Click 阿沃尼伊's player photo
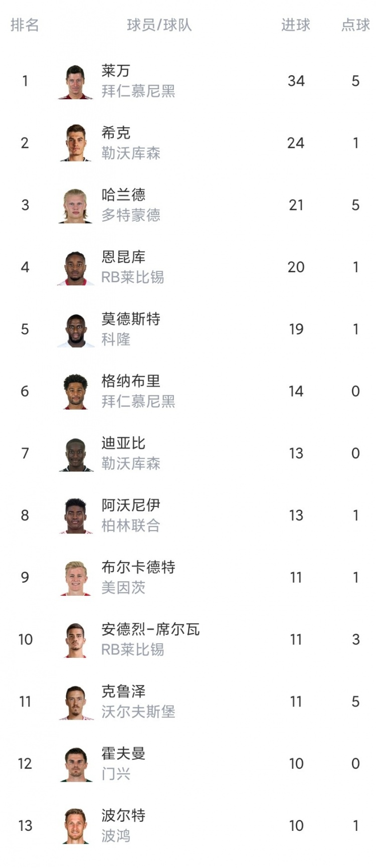 click(x=76, y=516)
